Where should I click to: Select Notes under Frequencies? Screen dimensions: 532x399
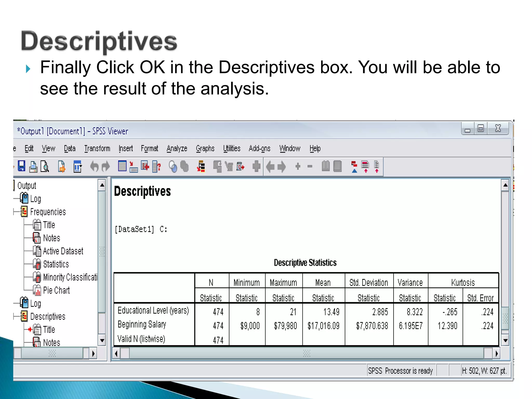pos(51,238)
